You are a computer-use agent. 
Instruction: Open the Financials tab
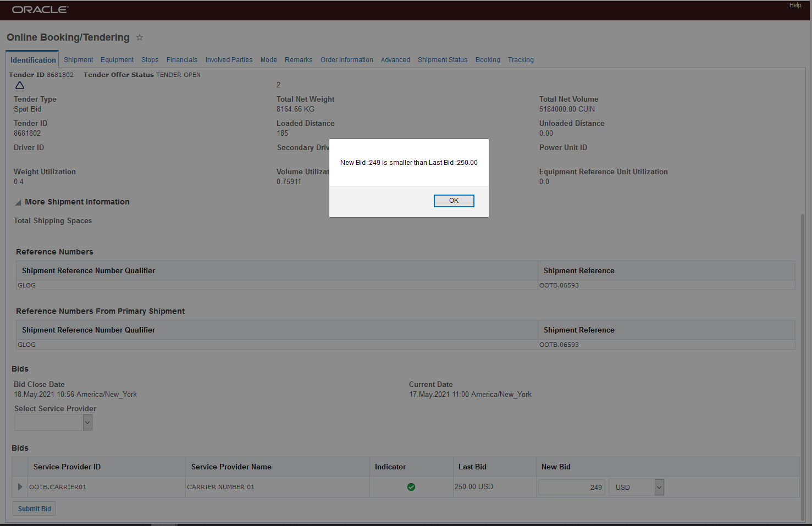click(x=182, y=60)
